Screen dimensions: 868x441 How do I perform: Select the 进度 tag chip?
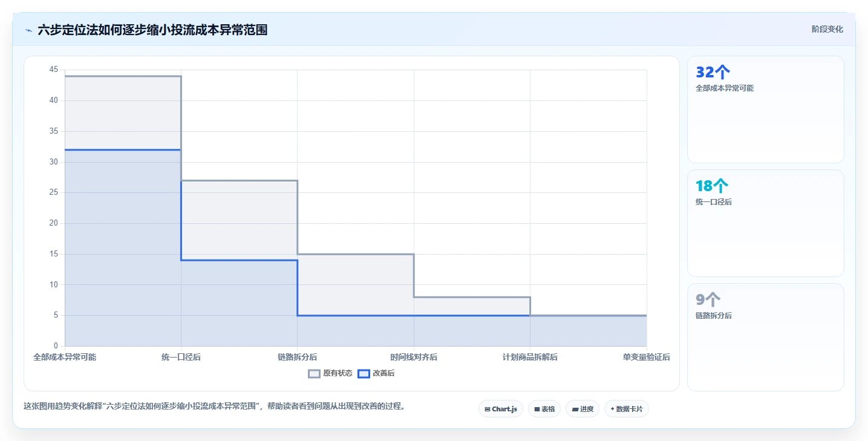(582, 409)
